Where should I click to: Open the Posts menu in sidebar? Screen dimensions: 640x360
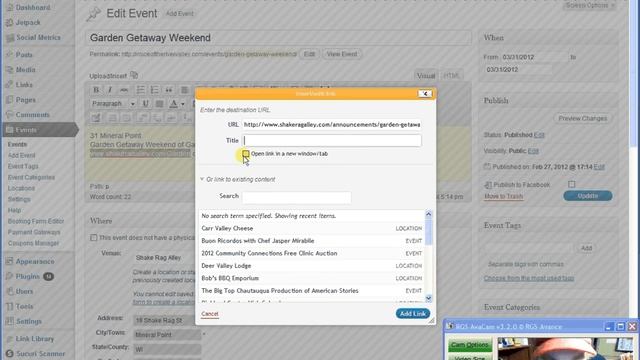[x=24, y=55]
